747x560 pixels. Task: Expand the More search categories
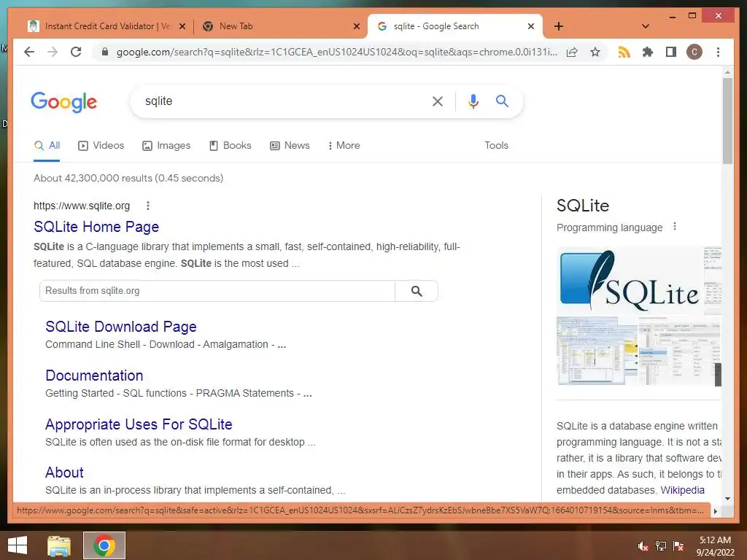point(344,146)
